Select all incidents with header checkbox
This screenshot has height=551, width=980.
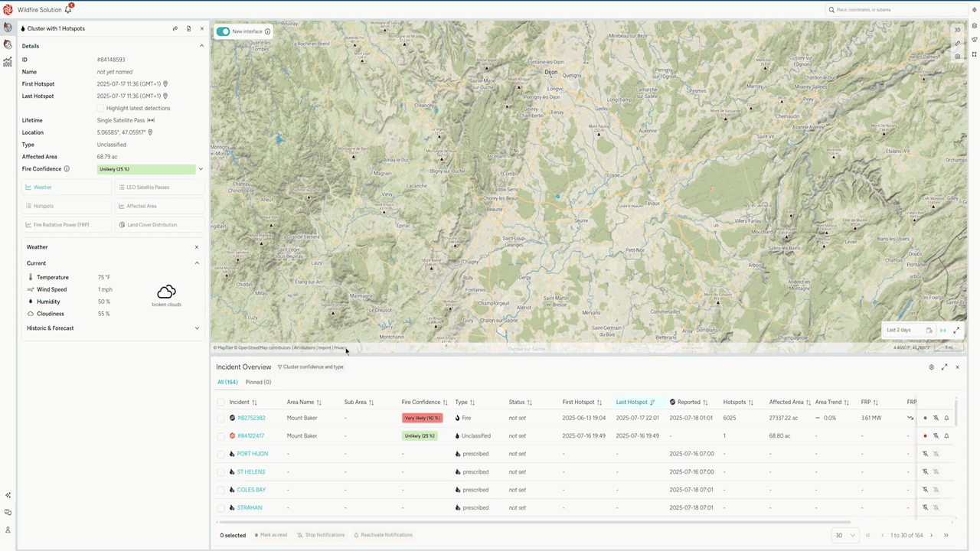pos(221,402)
